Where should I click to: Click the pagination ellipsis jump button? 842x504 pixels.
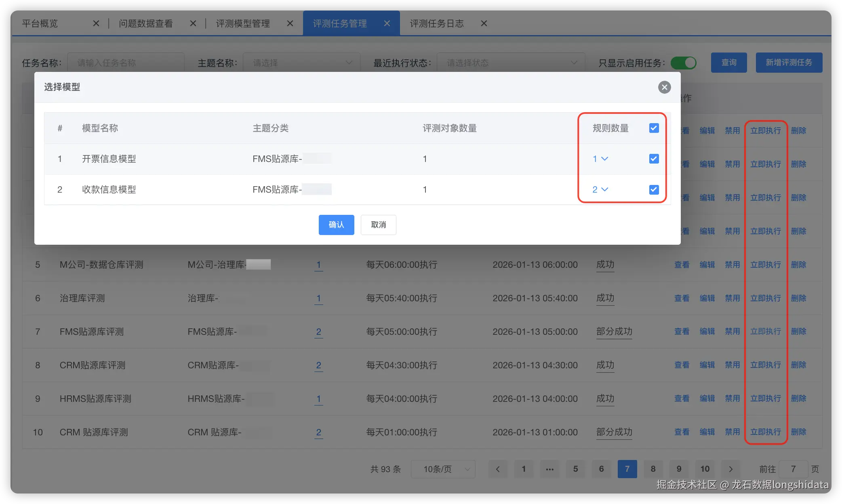click(x=549, y=469)
